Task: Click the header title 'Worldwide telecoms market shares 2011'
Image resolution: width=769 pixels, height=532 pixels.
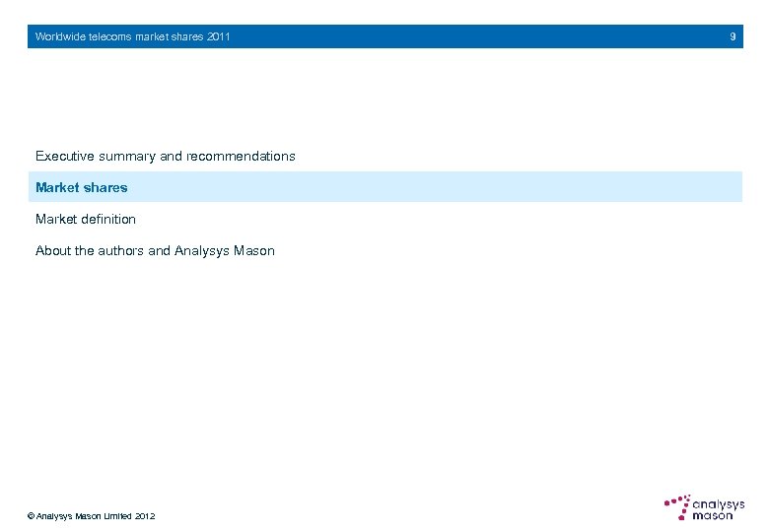Action: click(132, 36)
